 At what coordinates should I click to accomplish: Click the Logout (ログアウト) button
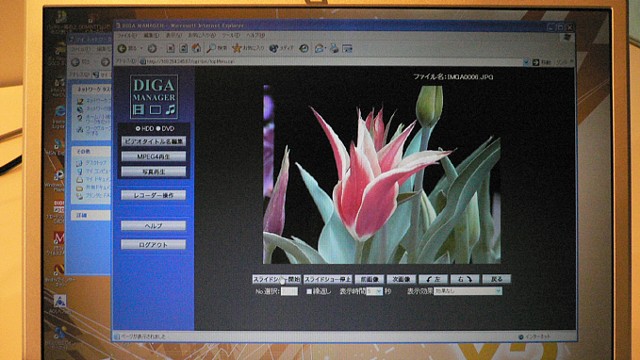click(153, 244)
